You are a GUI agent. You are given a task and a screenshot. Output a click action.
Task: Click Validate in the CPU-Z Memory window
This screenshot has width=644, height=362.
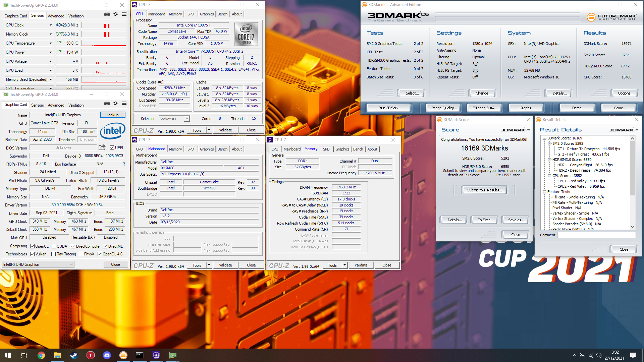[361, 265]
